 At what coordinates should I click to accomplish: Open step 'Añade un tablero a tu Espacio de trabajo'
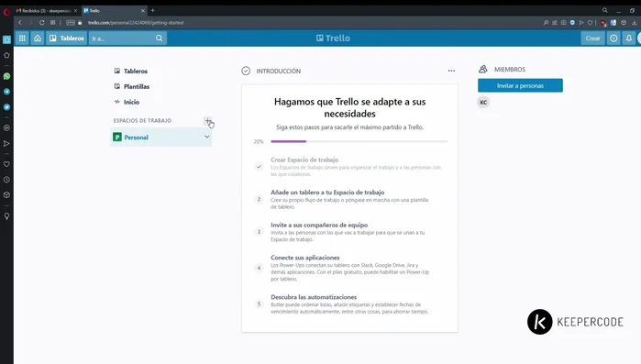click(x=327, y=192)
